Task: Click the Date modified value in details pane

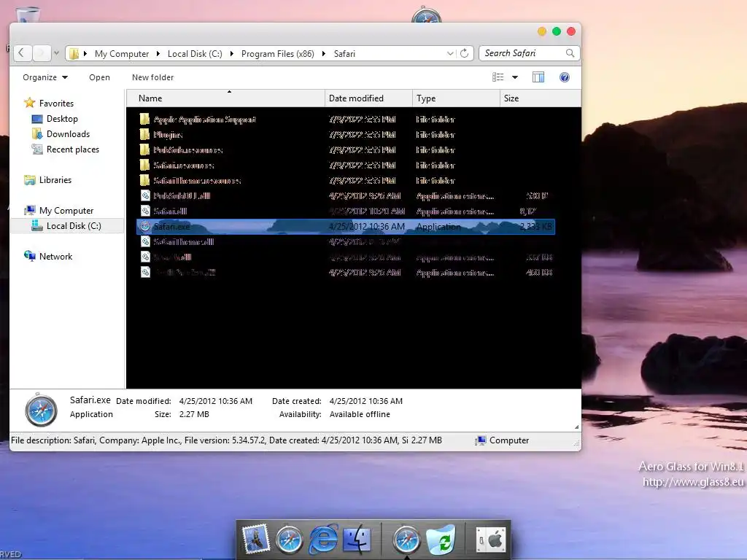Action: 215,402
